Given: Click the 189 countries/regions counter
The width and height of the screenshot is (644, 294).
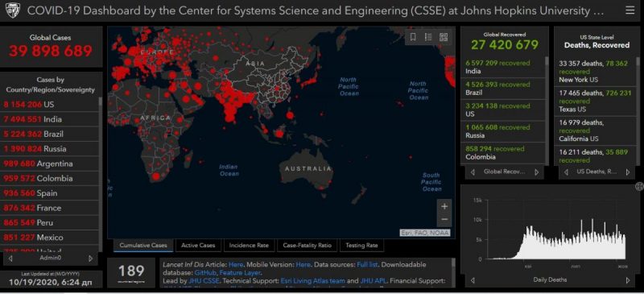Looking at the screenshot, I should coord(131,272).
